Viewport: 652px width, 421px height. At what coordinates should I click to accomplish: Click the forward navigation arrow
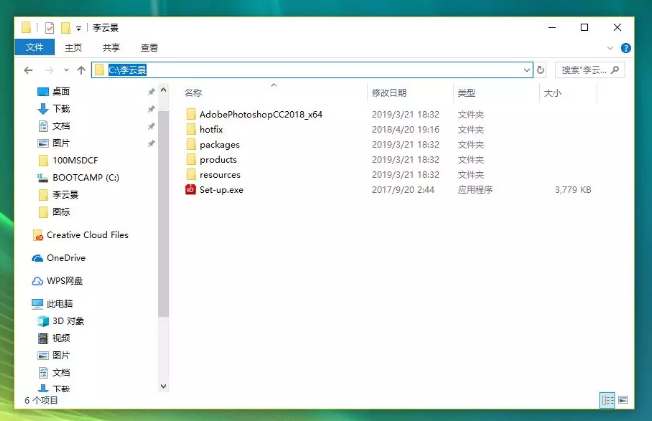pos(49,70)
